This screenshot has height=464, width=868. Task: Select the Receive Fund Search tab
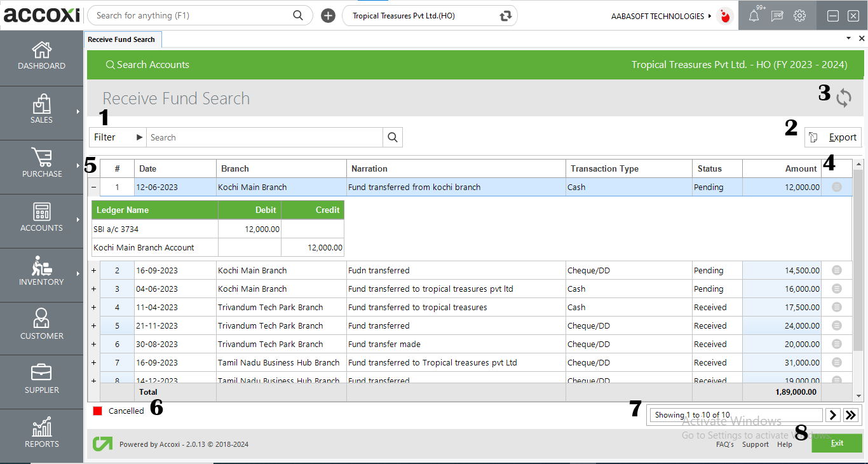coord(122,39)
